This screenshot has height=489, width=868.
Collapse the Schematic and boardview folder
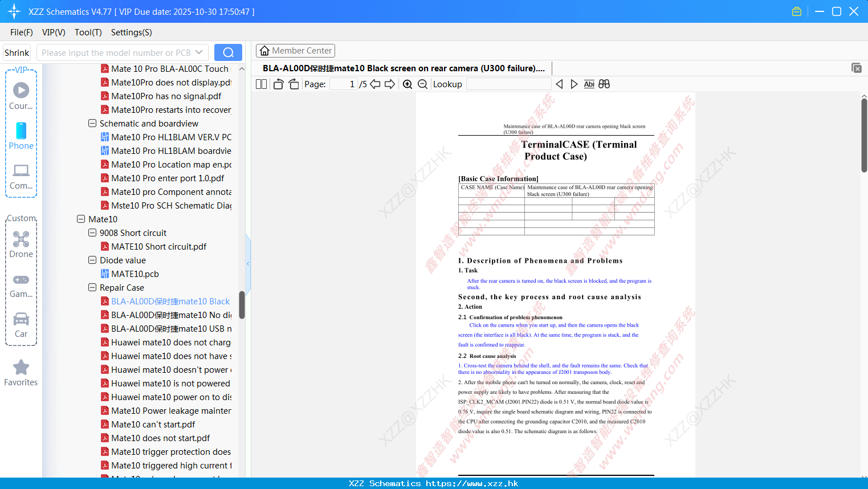tap(92, 123)
